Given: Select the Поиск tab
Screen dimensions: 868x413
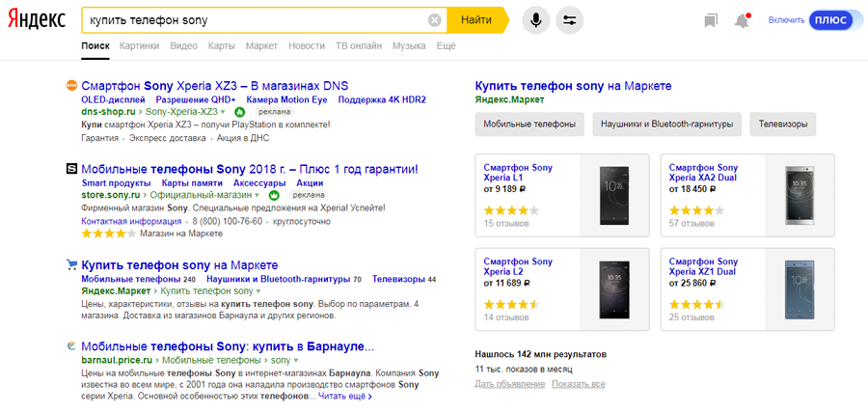Looking at the screenshot, I should pos(95,46).
